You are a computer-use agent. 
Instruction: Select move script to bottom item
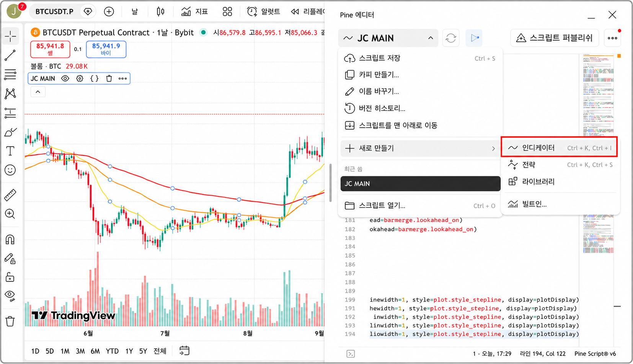[420, 125]
